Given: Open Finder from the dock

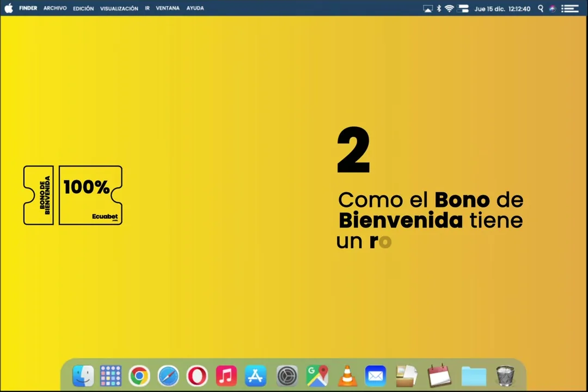Looking at the screenshot, I should pyautogui.click(x=83, y=376).
